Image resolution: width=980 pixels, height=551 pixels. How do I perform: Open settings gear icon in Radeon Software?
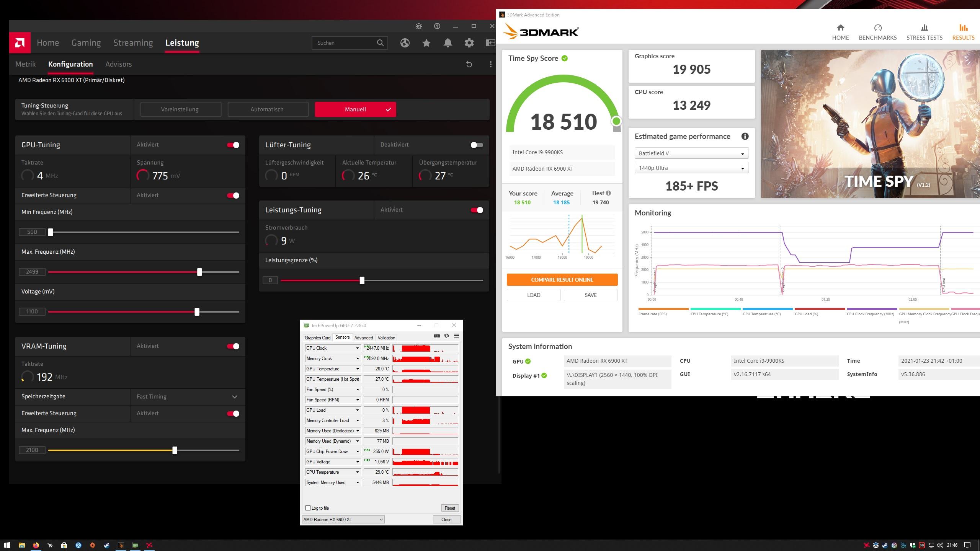pos(469,43)
